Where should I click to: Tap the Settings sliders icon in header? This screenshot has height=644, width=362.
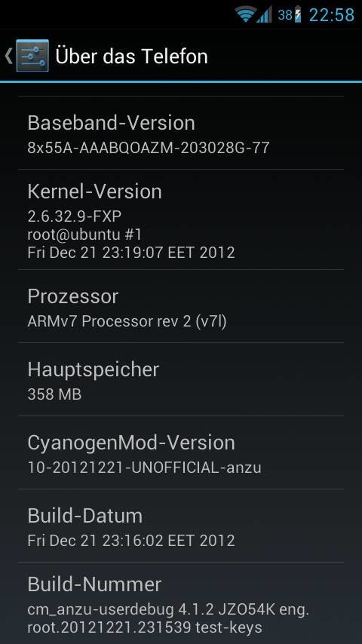tap(32, 56)
